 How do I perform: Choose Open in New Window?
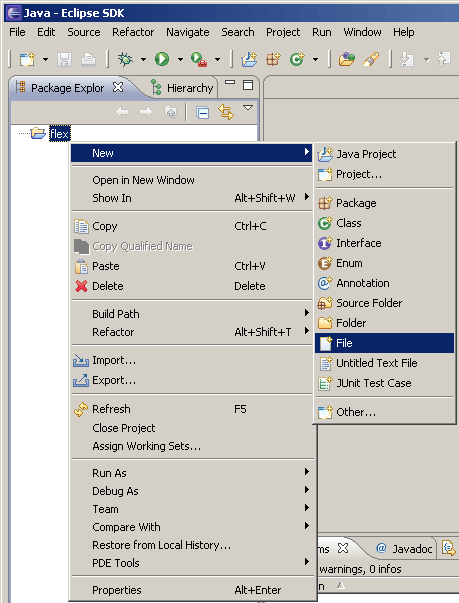[x=192, y=180]
